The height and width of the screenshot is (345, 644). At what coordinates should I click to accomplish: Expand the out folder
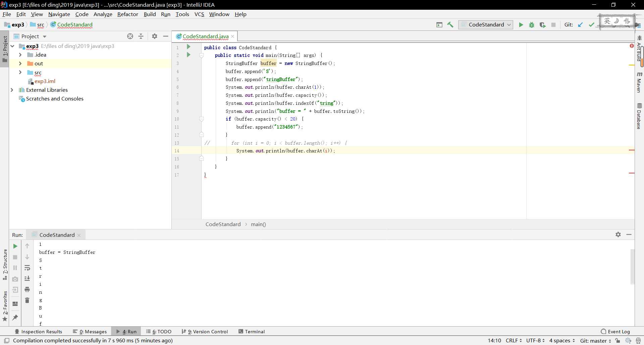coord(20,63)
